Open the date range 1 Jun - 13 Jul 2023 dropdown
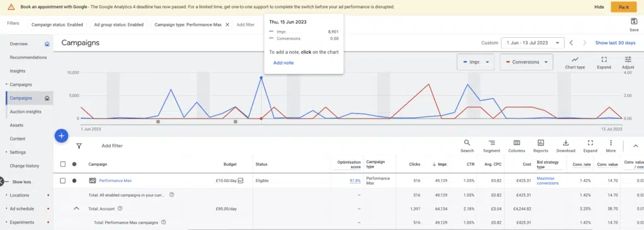Screen dimensions: 644x230 532,43
